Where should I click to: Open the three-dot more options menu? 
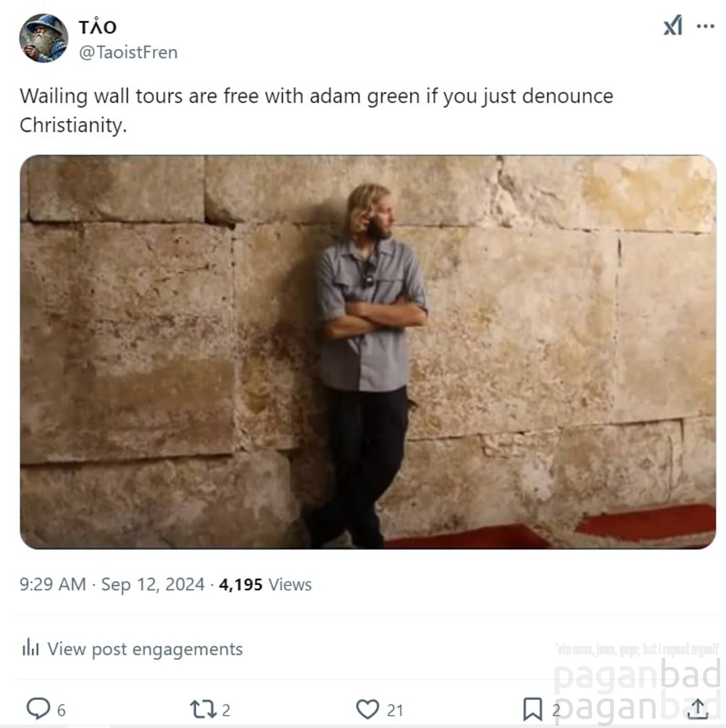(705, 26)
